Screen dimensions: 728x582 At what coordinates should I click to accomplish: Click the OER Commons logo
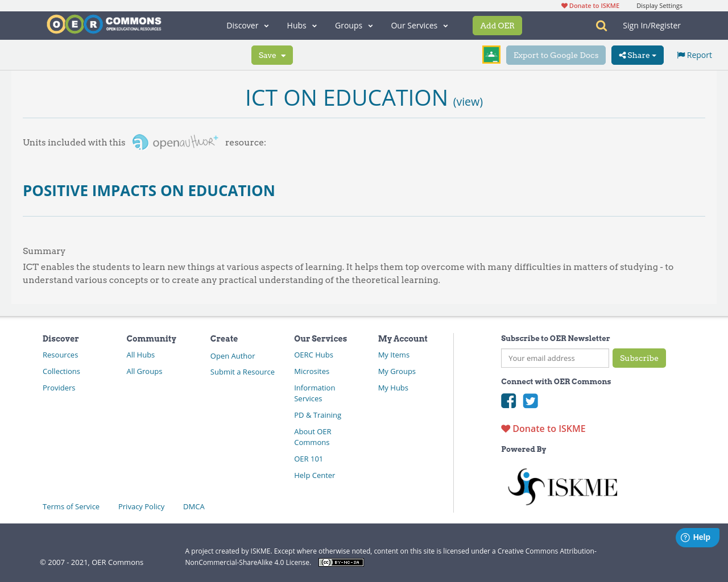click(x=104, y=23)
